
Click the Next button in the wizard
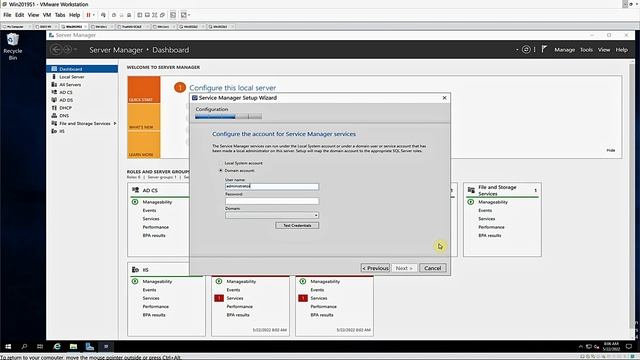click(404, 268)
